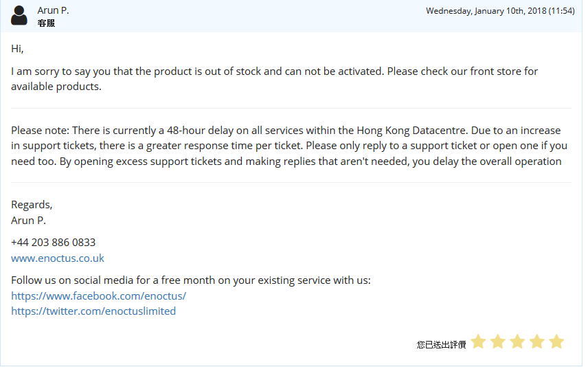Click the user avatar icon for Arun P.
The width and height of the screenshot is (588, 367).
tap(19, 15)
